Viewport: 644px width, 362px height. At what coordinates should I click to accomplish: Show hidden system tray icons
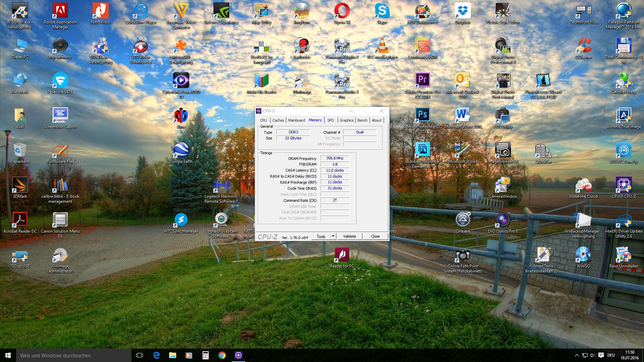577,355
